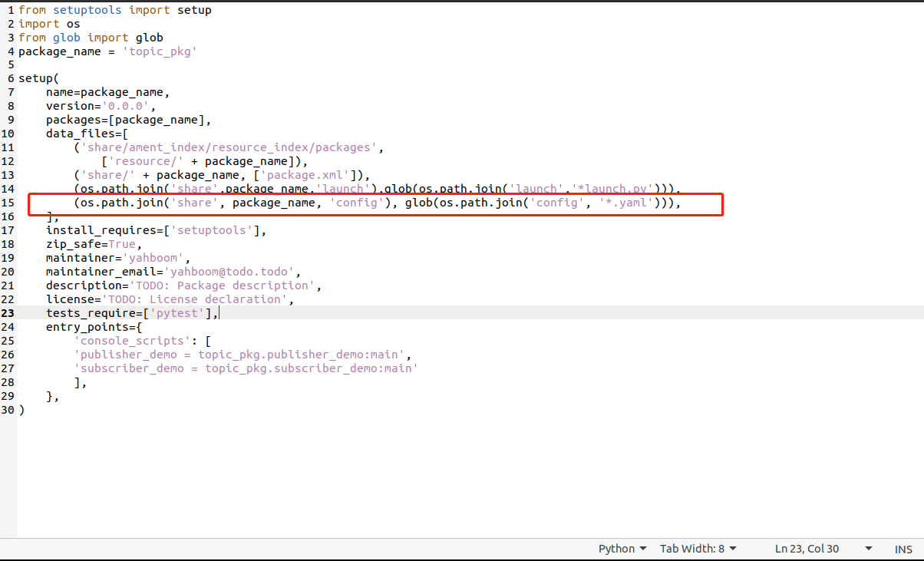This screenshot has height=561, width=924.
Task: Click line number 30 in the gutter
Action: [8, 410]
